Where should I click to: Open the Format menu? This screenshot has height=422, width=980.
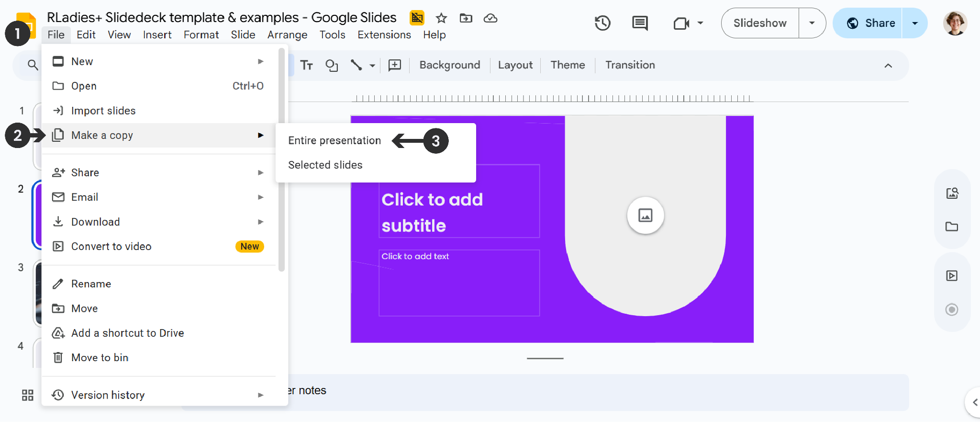(201, 35)
